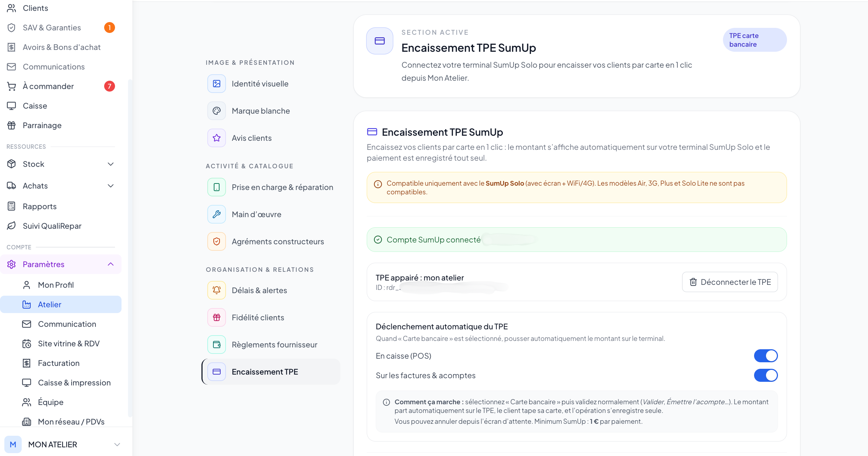Click the Identité visuelle image icon

point(217,84)
